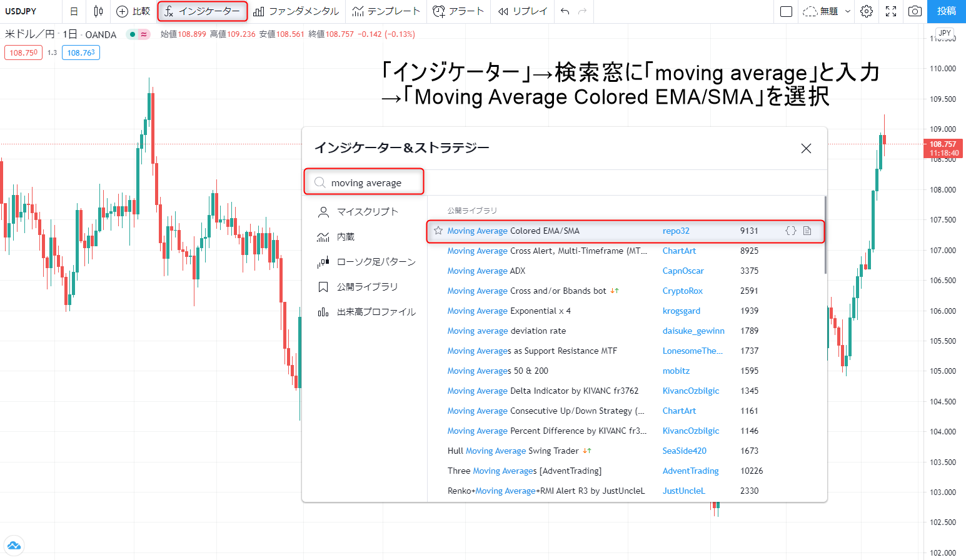Click the blue buy price 108.763
966x560 pixels.
pos(81,52)
